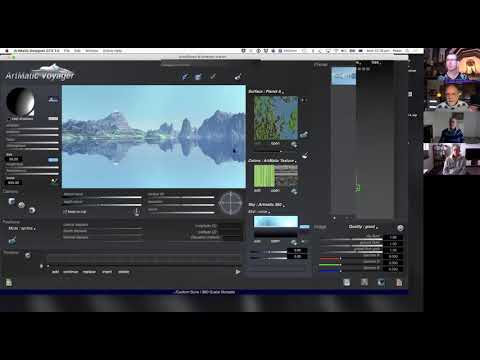Screen dimensions: 480x360
Task: Click the round icon next to Timeline label
Action: [x=28, y=256]
